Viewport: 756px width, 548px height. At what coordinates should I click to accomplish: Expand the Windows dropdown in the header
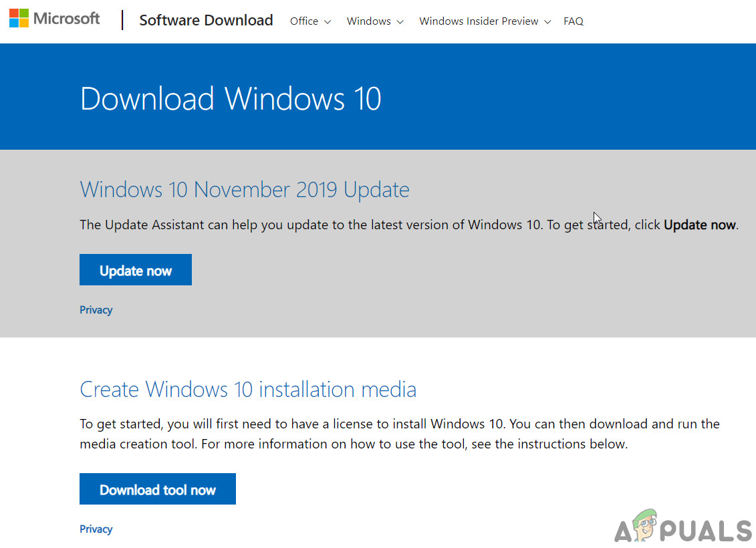(374, 21)
